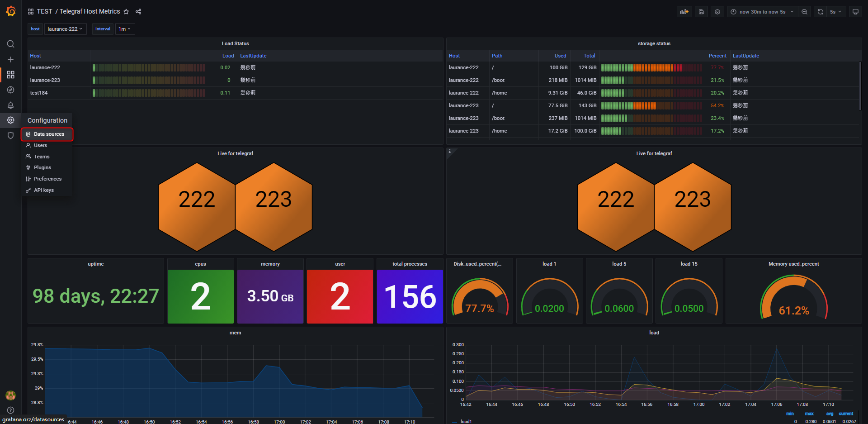The width and height of the screenshot is (868, 424).
Task: Click the Configuration menu header
Action: (x=47, y=120)
